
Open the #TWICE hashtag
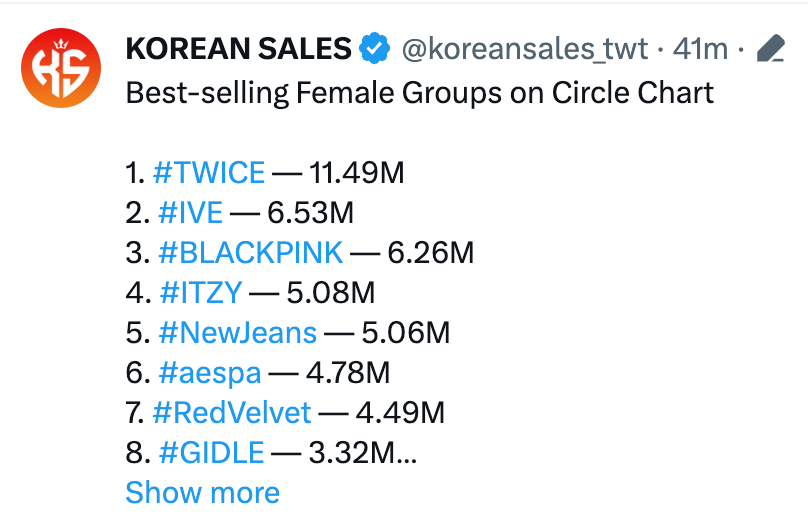[209, 173]
